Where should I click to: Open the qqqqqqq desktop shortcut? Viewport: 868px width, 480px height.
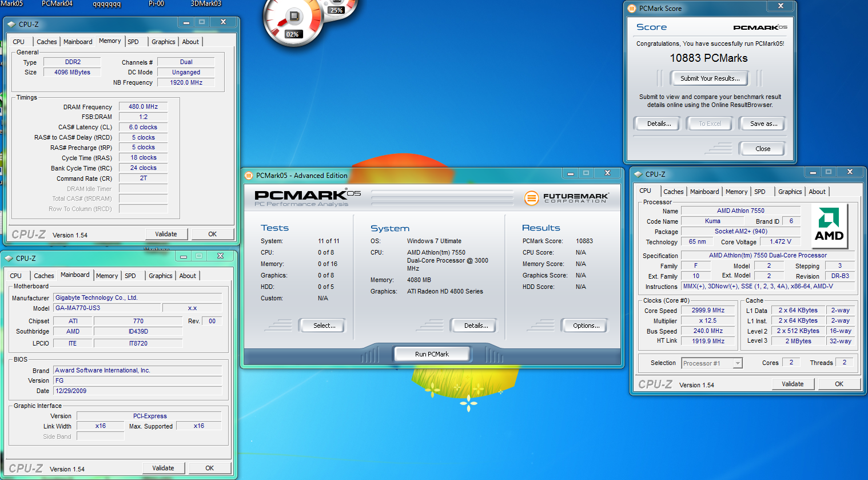(x=107, y=3)
